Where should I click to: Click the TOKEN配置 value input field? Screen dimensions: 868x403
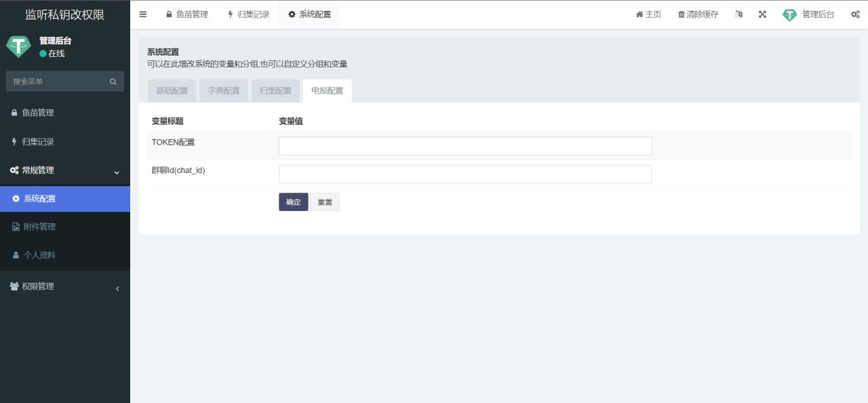click(x=465, y=146)
